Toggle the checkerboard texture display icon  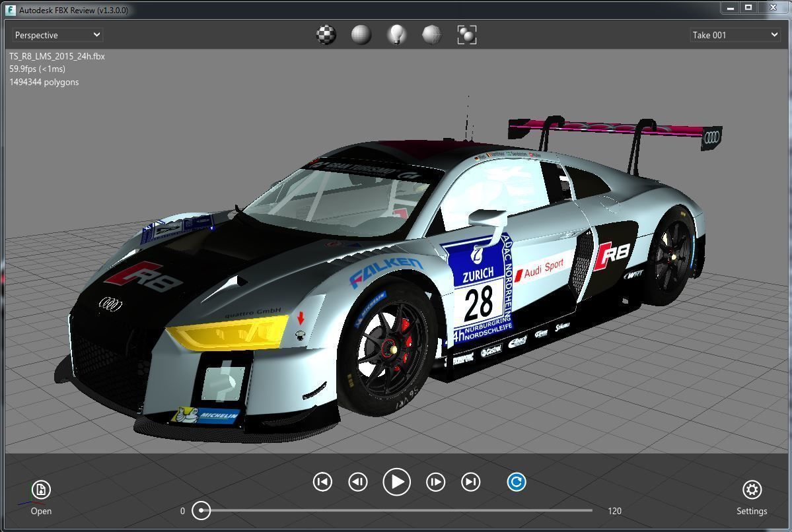[x=326, y=35]
